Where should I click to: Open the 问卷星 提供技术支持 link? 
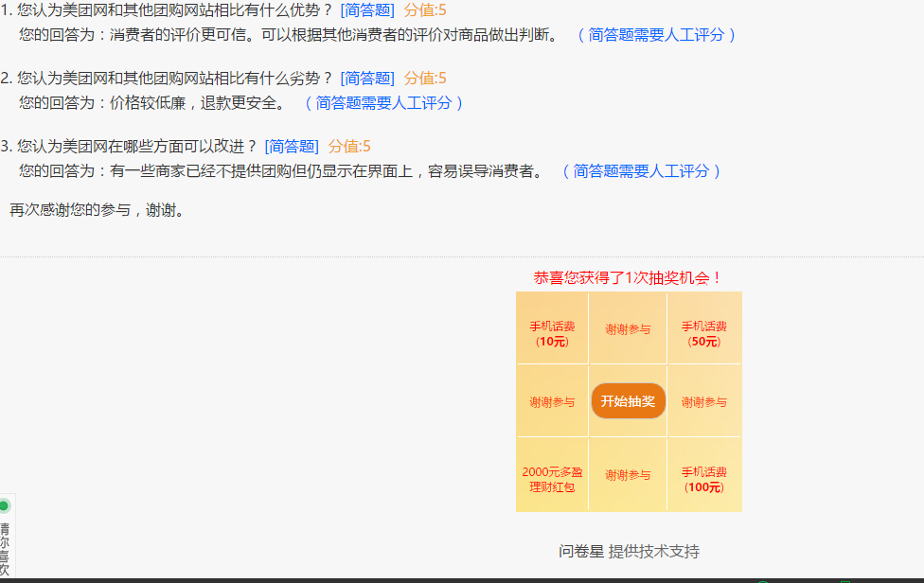(629, 552)
